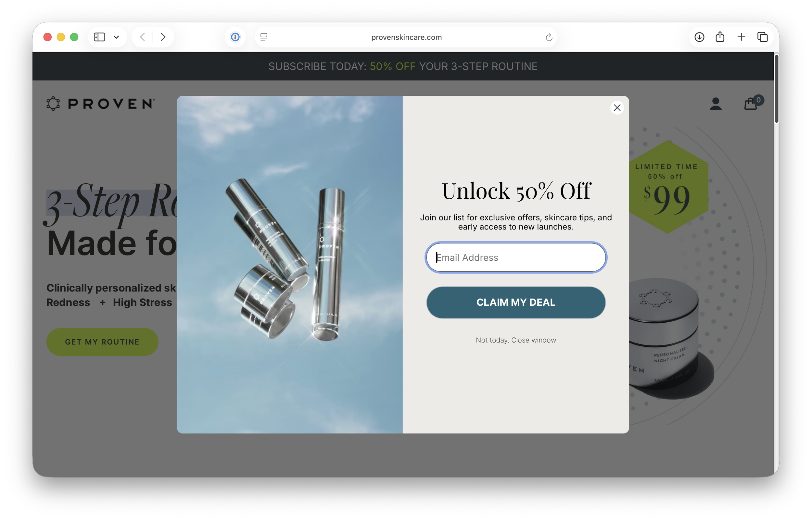Image resolution: width=812 pixels, height=520 pixels.
Task: Go back with the back arrow
Action: click(x=143, y=37)
